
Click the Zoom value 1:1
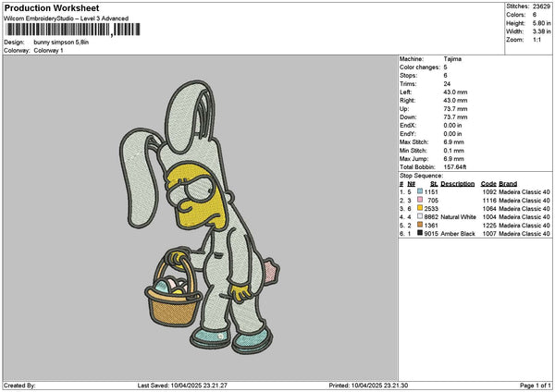(x=536, y=40)
